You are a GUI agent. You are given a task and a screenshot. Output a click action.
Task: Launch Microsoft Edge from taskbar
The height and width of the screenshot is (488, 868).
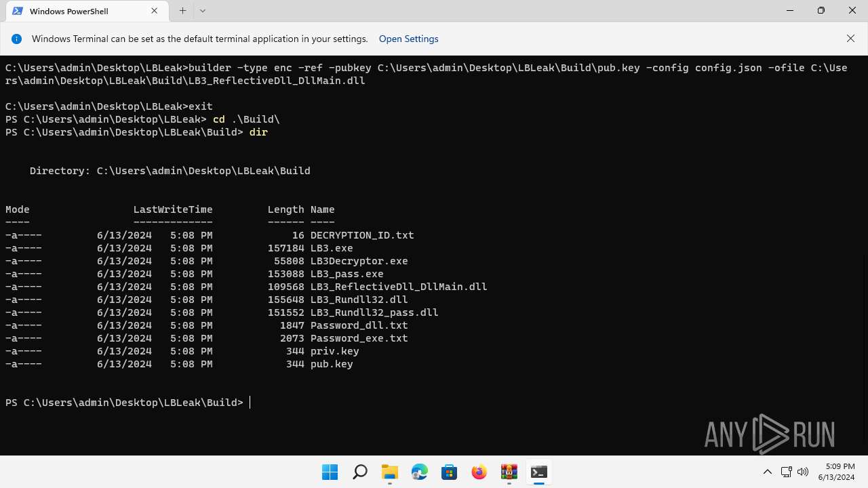419,472
